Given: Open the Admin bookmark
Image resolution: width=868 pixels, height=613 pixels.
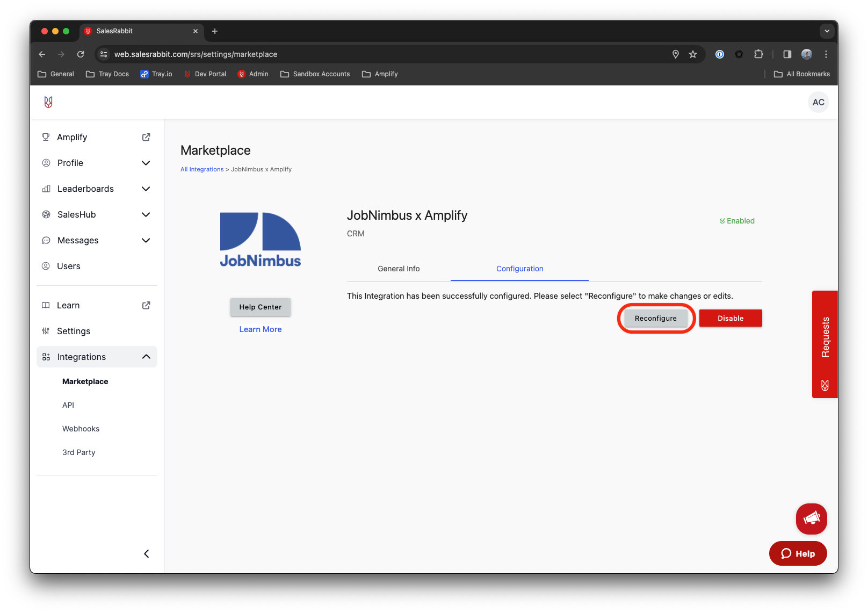Looking at the screenshot, I should pos(253,74).
